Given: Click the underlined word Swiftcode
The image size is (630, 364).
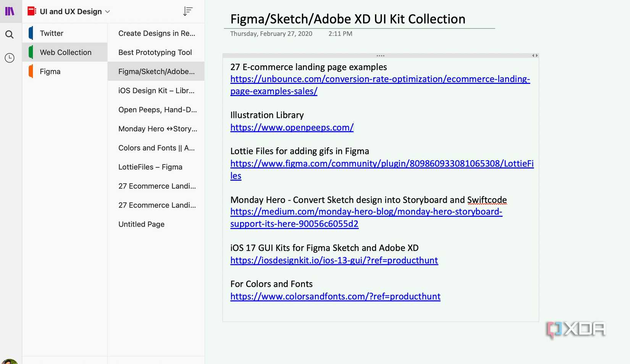Looking at the screenshot, I should pyautogui.click(x=487, y=200).
